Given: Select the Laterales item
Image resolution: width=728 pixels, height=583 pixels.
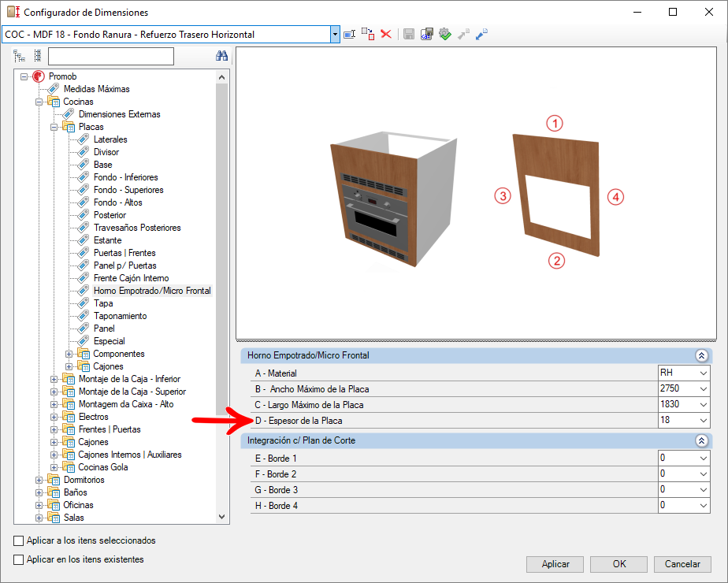Looking at the screenshot, I should 110,139.
